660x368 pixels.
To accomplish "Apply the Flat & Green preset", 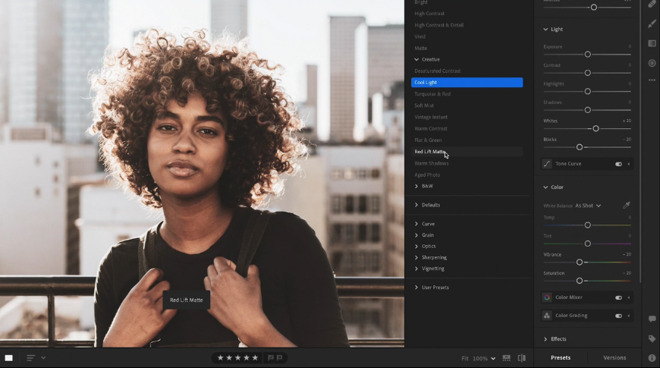I will (428, 140).
